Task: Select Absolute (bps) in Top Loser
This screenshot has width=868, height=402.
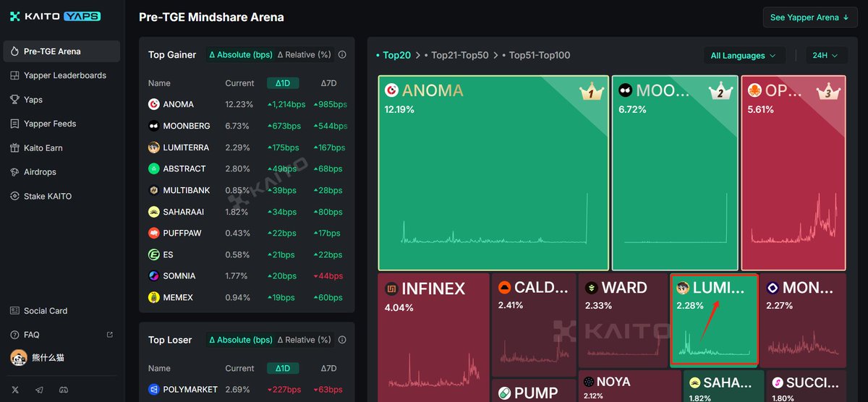Action: pos(241,339)
